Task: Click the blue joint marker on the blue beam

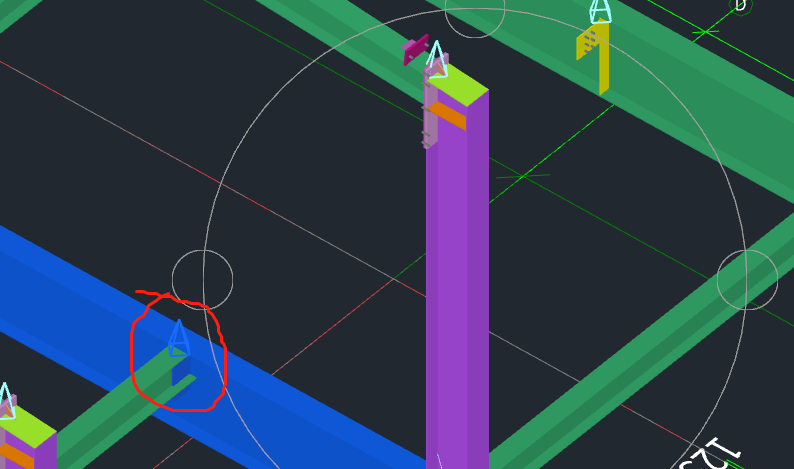Action: click(x=178, y=338)
